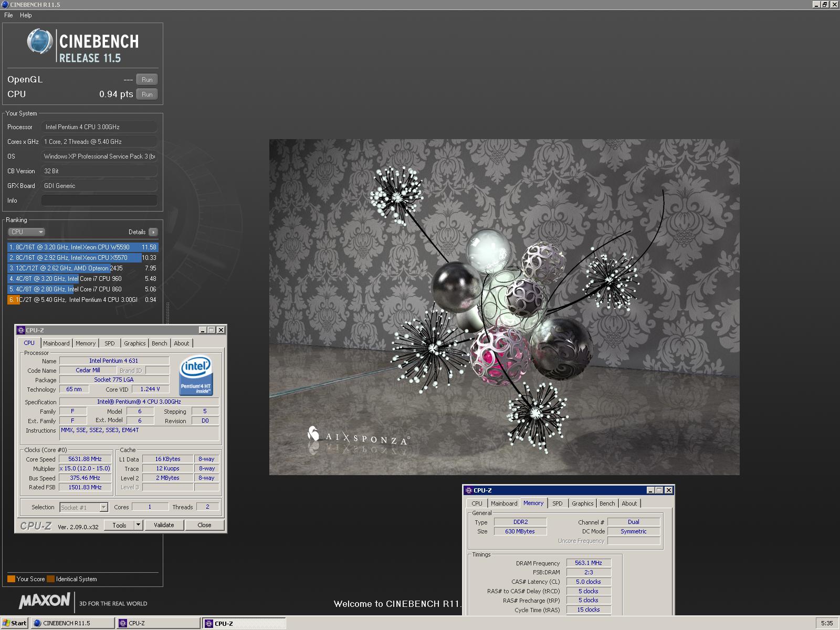Click the Cinebench title bar icon
The height and width of the screenshot is (630, 840).
point(5,4)
